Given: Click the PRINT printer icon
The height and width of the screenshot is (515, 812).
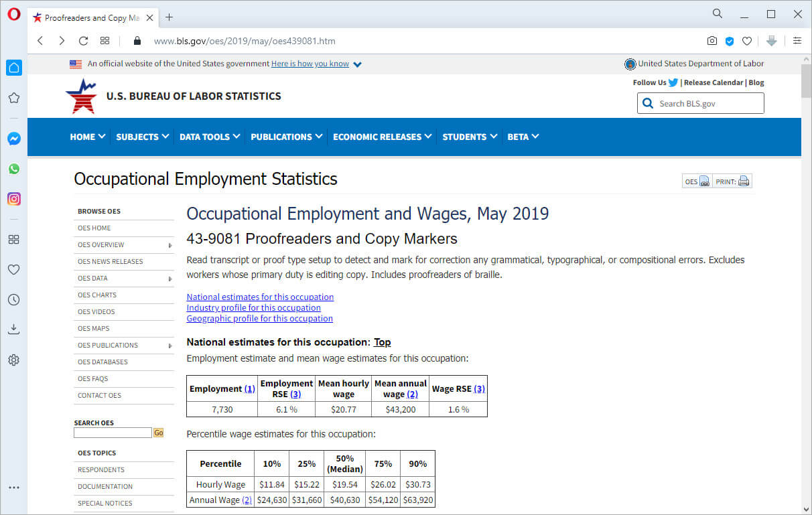Looking at the screenshot, I should click(744, 181).
